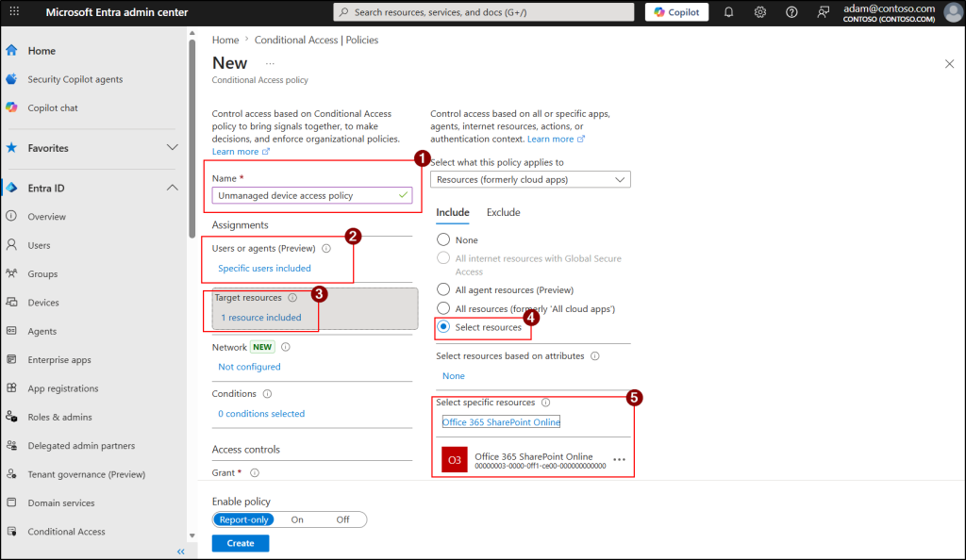Open the Not configured network link
This screenshot has height=560, width=966.
coord(249,367)
